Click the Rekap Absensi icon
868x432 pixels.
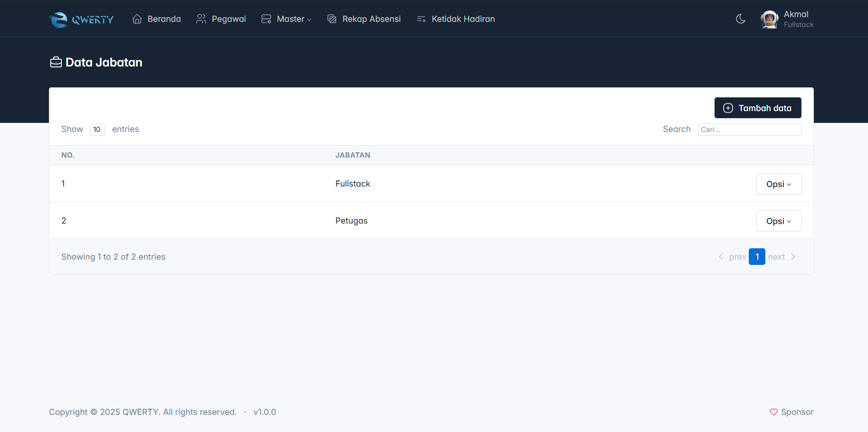click(x=332, y=19)
